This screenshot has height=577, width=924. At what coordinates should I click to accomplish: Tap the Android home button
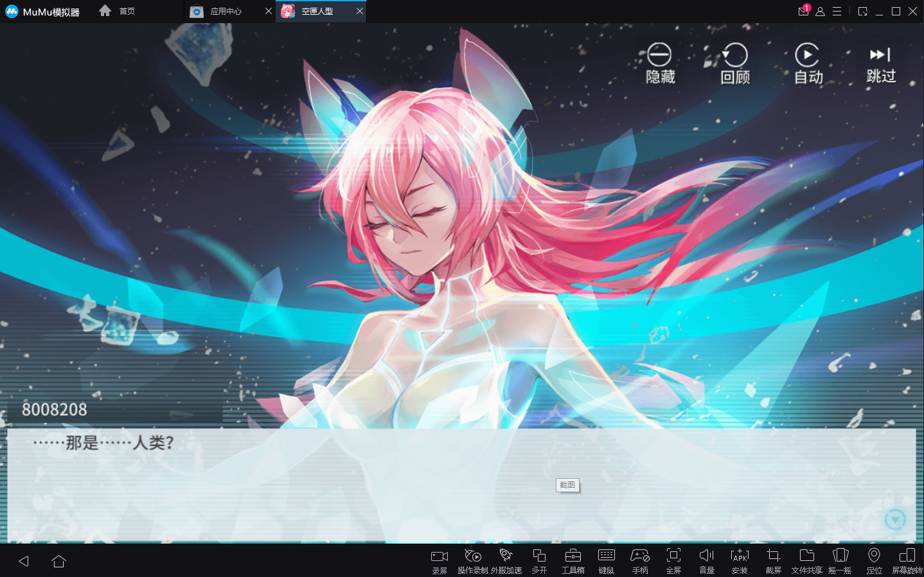coord(59,561)
